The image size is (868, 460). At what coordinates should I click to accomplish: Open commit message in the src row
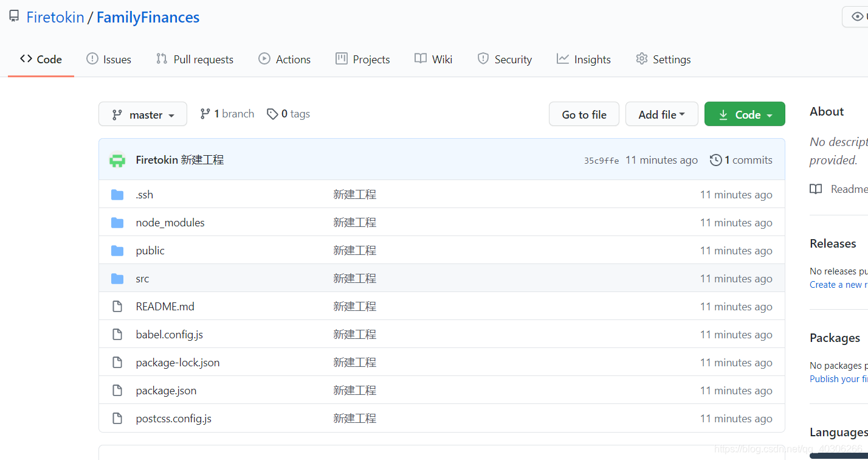(355, 279)
